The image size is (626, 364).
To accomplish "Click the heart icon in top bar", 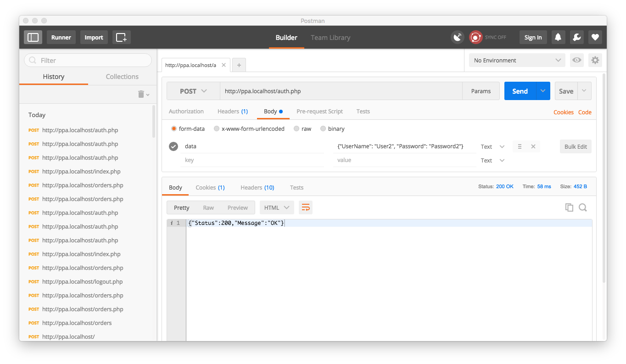I will [x=595, y=37].
